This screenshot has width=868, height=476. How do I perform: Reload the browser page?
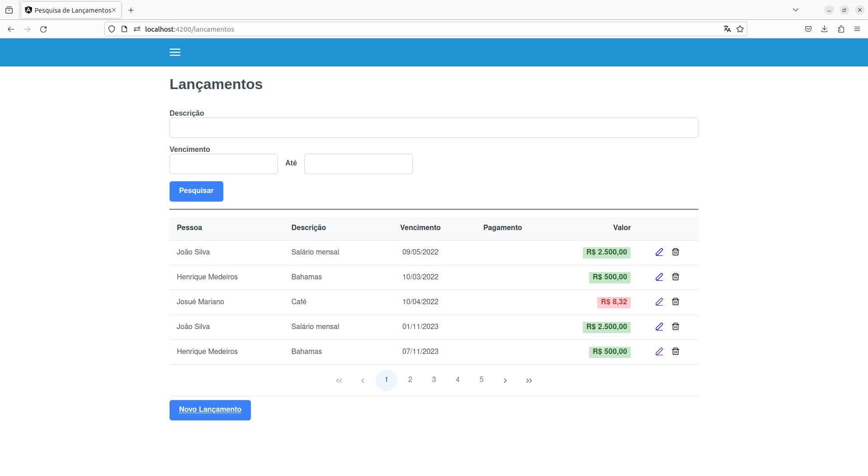43,29
